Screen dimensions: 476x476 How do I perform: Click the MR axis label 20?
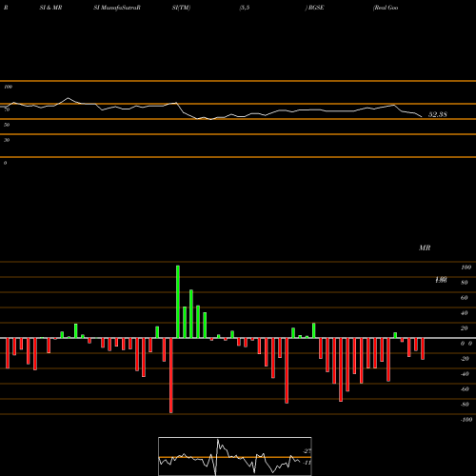pos(464,328)
